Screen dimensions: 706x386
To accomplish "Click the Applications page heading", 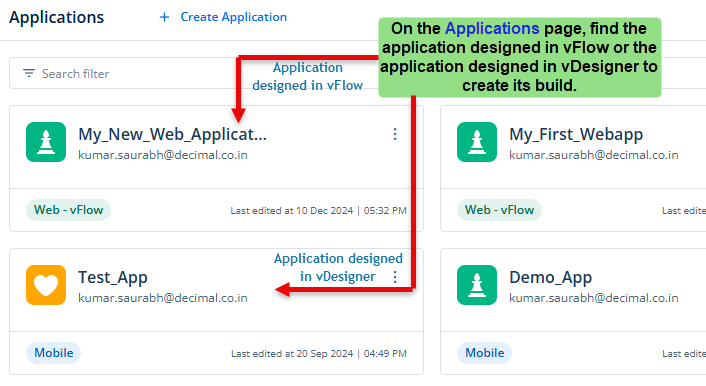I will [x=57, y=18].
